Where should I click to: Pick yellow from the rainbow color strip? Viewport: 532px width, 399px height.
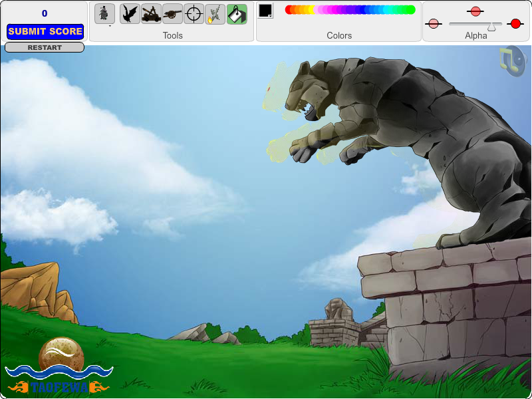[311, 10]
